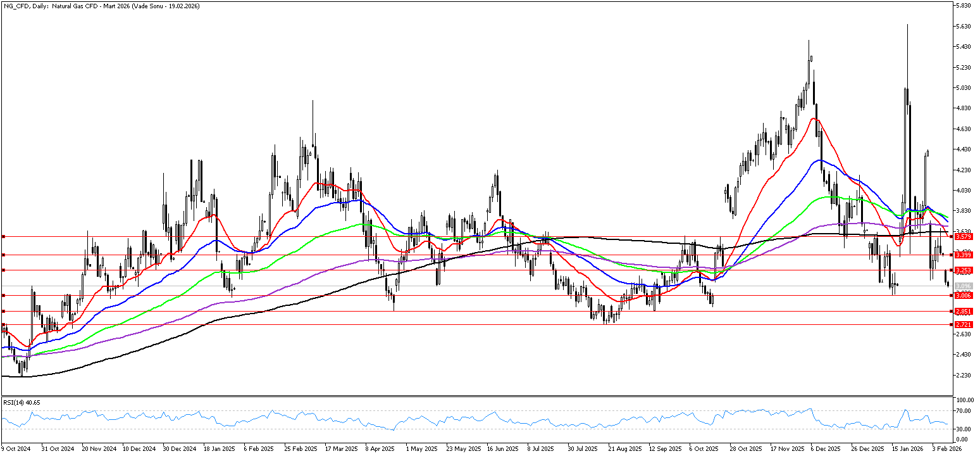The height and width of the screenshot is (456, 980).
Task: Click the 8 Apr 2025 date label
Action: [x=380, y=449]
